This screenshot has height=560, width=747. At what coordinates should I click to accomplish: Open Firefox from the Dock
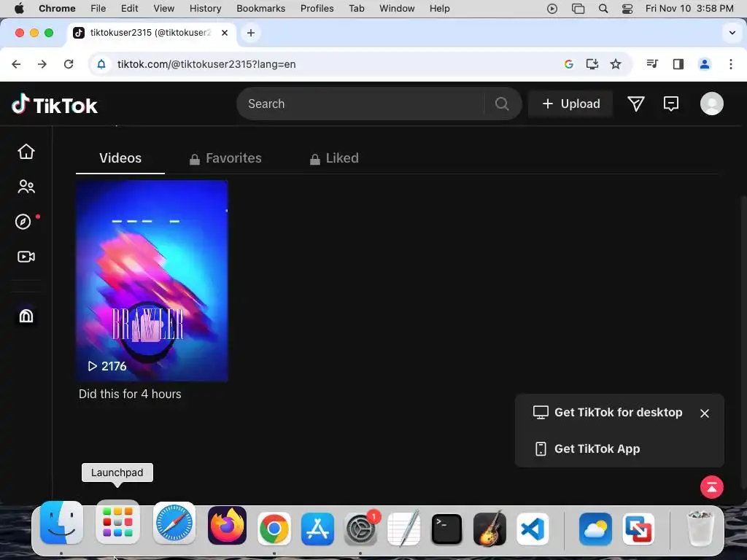pyautogui.click(x=228, y=525)
